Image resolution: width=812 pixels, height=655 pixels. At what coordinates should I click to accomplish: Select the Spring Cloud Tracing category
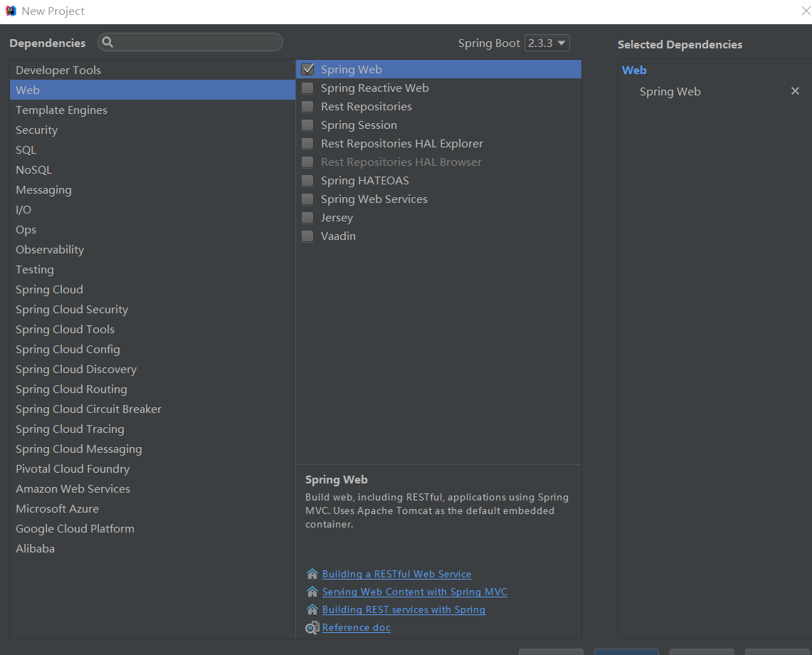tap(152, 429)
